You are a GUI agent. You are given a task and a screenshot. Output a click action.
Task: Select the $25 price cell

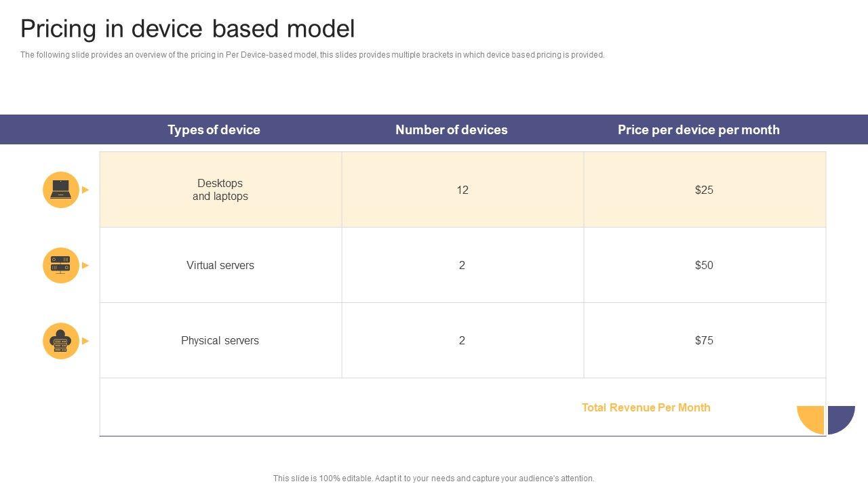(704, 190)
